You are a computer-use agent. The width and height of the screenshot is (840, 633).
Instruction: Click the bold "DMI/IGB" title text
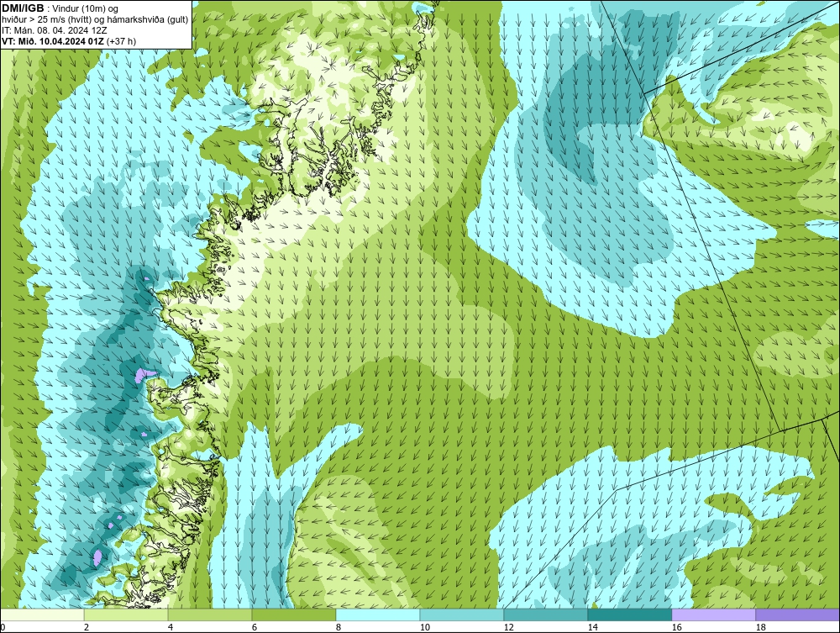23,8
